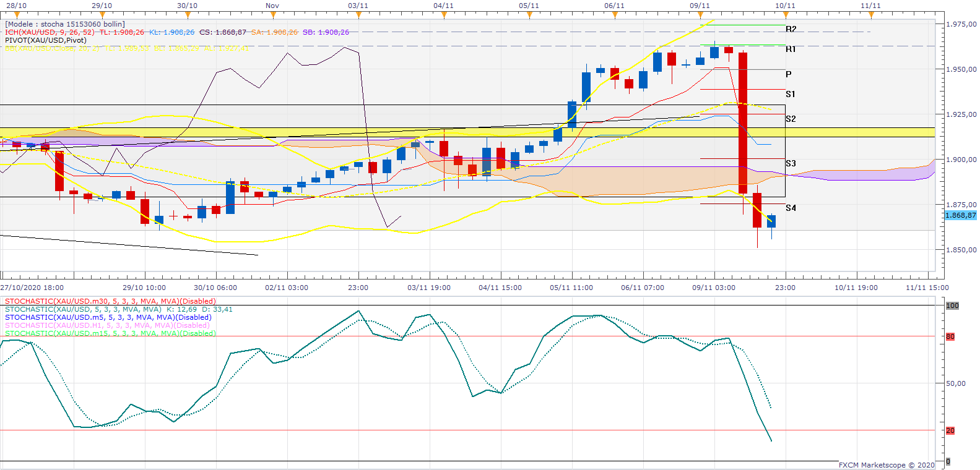
Task: Click the 1.875,00 price axis label
Action: (961, 205)
